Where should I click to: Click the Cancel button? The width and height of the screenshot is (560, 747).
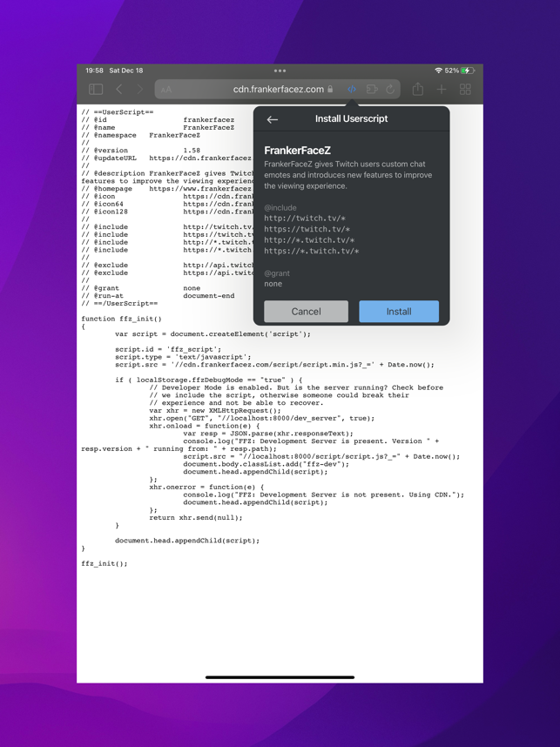306,311
